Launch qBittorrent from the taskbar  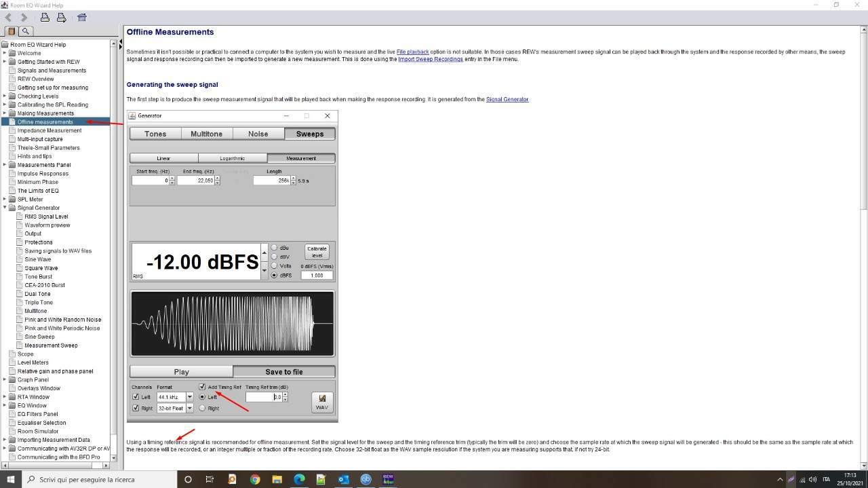[366, 479]
